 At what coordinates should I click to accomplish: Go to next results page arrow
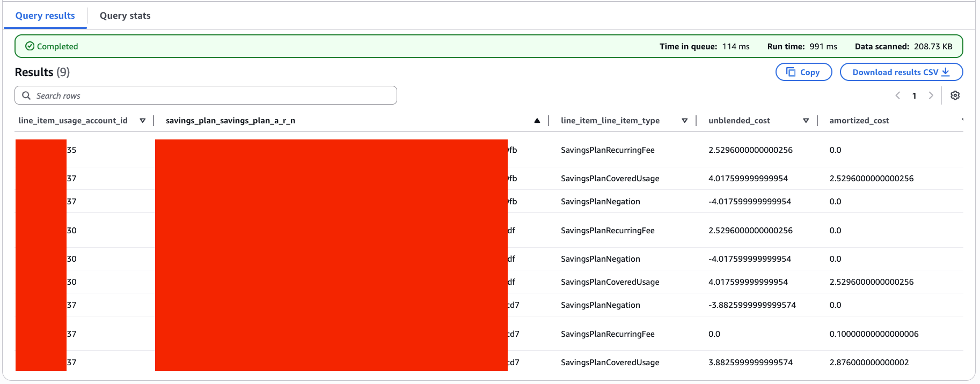(x=931, y=95)
